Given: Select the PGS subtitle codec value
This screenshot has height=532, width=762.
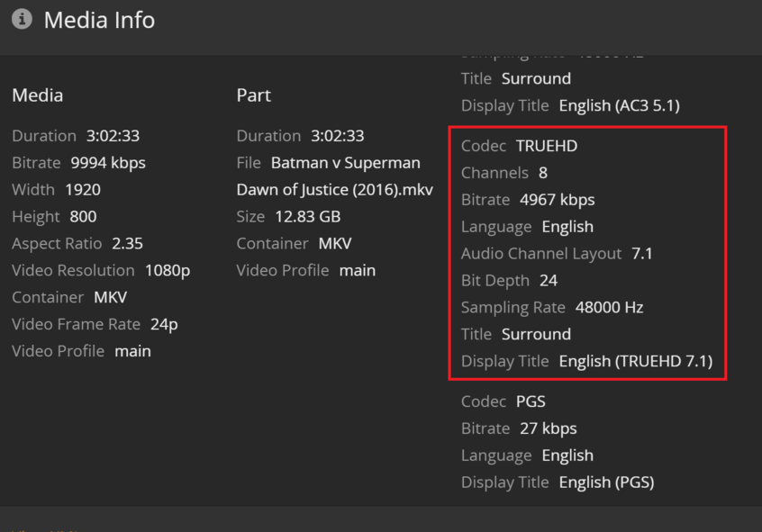Looking at the screenshot, I should coord(531,401).
